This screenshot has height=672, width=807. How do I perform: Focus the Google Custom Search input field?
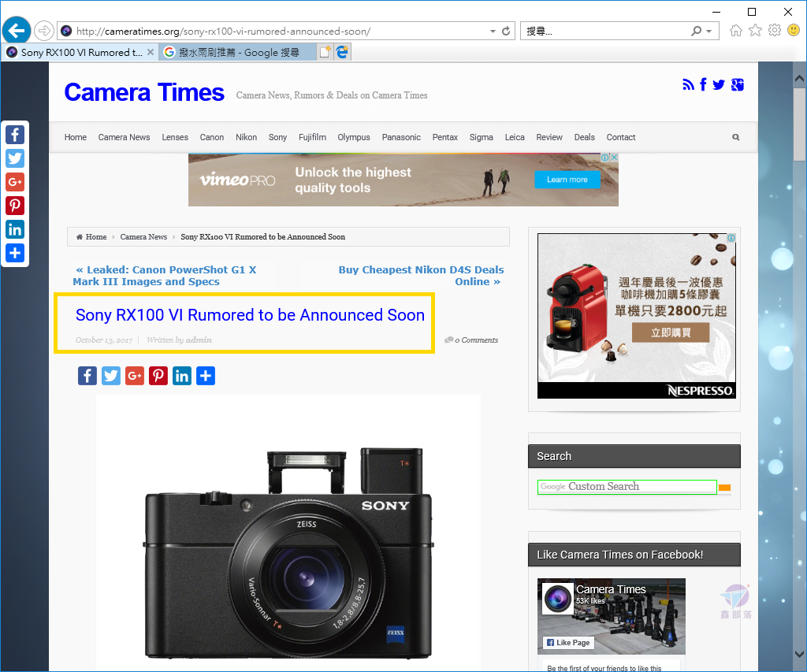[x=627, y=487]
